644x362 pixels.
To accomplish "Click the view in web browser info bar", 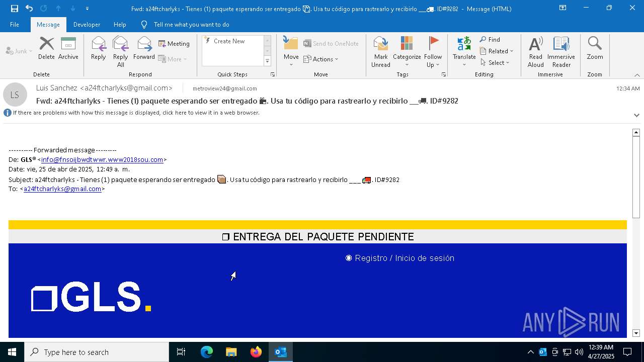I will coord(132,113).
